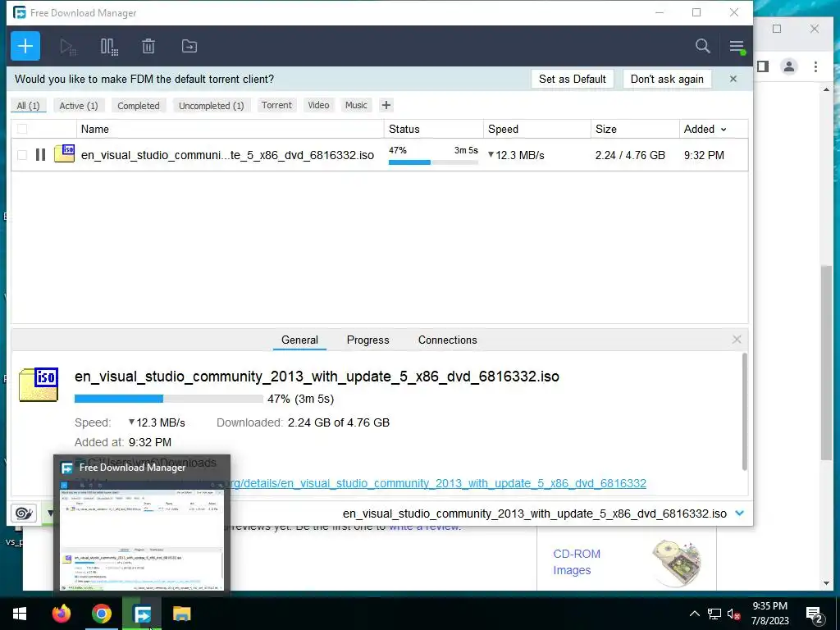Tick the select-all checkbox in list header

(22, 129)
